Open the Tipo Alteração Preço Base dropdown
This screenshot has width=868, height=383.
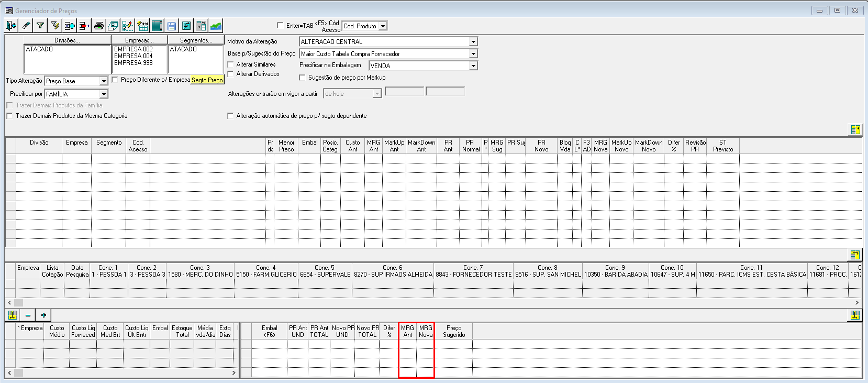click(x=103, y=81)
